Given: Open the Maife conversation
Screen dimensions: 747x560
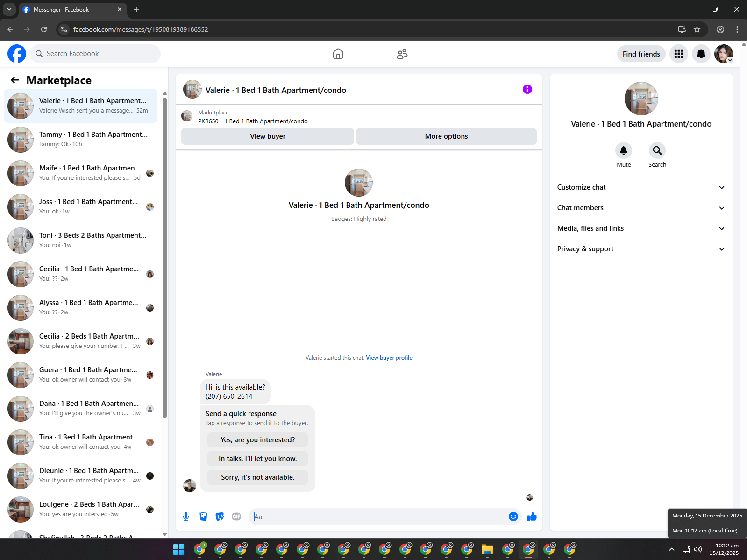Looking at the screenshot, I should [x=80, y=173].
